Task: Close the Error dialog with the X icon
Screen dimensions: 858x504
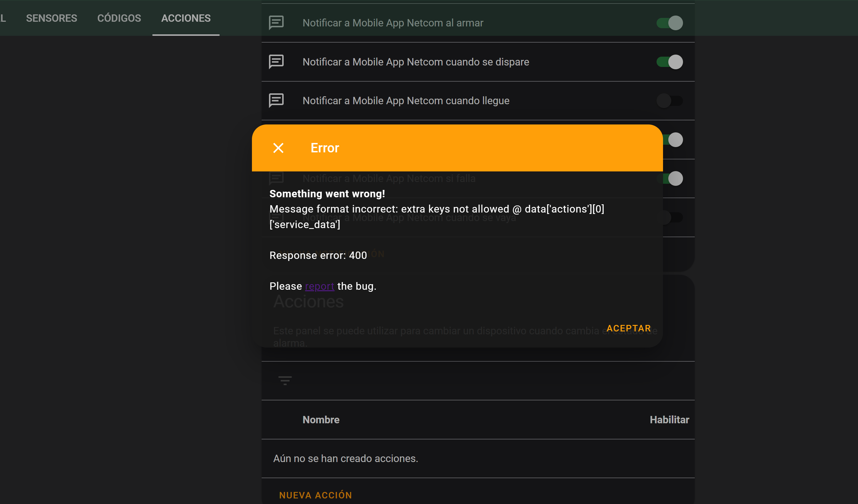Action: point(278,148)
